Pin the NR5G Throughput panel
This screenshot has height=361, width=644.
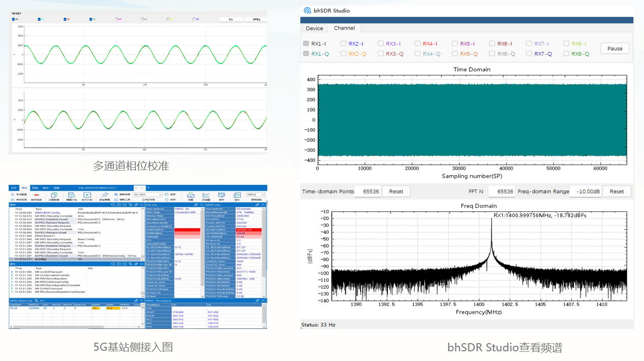(x=258, y=300)
